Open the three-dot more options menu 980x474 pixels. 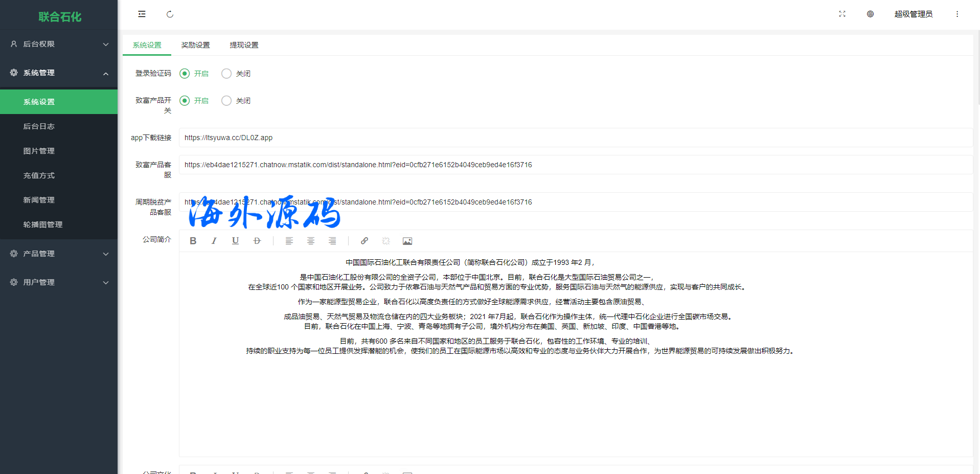[x=957, y=14]
